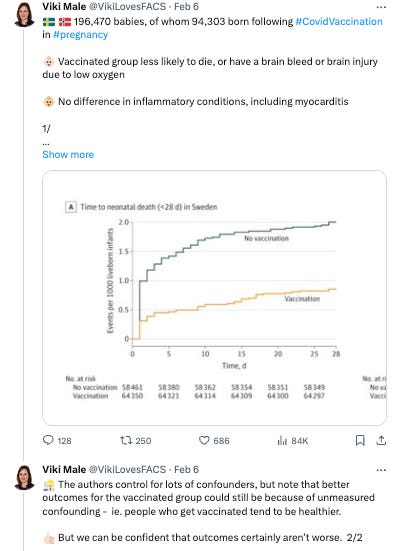398x551 pixels.
Task: Open more options menu on first tweet
Action: [x=381, y=7]
